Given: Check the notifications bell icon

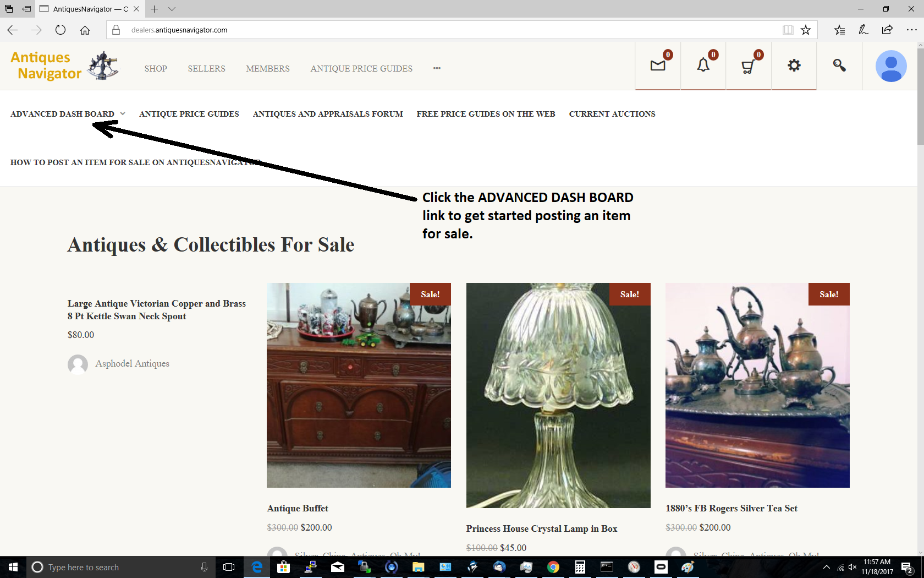Looking at the screenshot, I should pos(703,66).
